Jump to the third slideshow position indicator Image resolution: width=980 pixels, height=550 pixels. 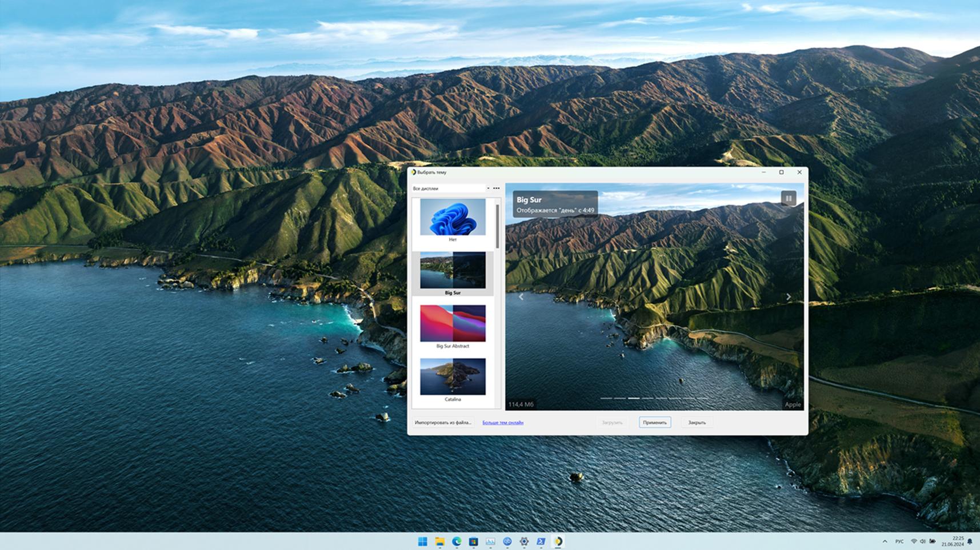[634, 398]
